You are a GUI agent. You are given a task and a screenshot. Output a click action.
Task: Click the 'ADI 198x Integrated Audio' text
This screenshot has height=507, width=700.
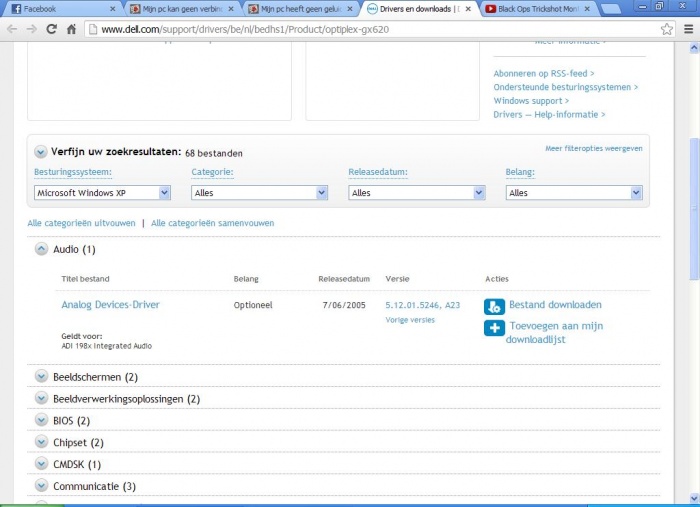pos(107,346)
